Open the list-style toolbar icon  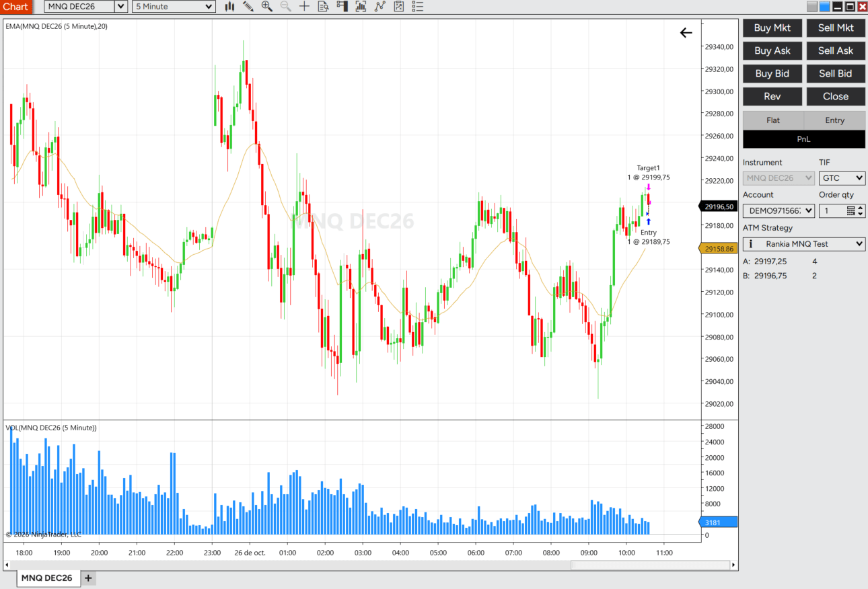point(418,7)
